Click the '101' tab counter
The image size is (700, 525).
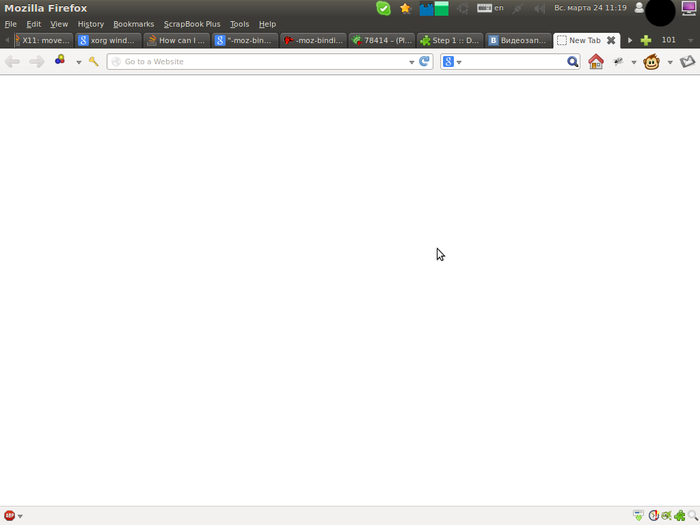(668, 40)
